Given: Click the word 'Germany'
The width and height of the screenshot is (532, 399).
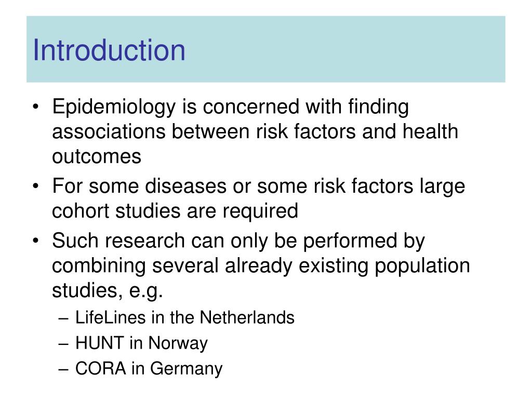Looking at the screenshot, I should coord(186,369).
